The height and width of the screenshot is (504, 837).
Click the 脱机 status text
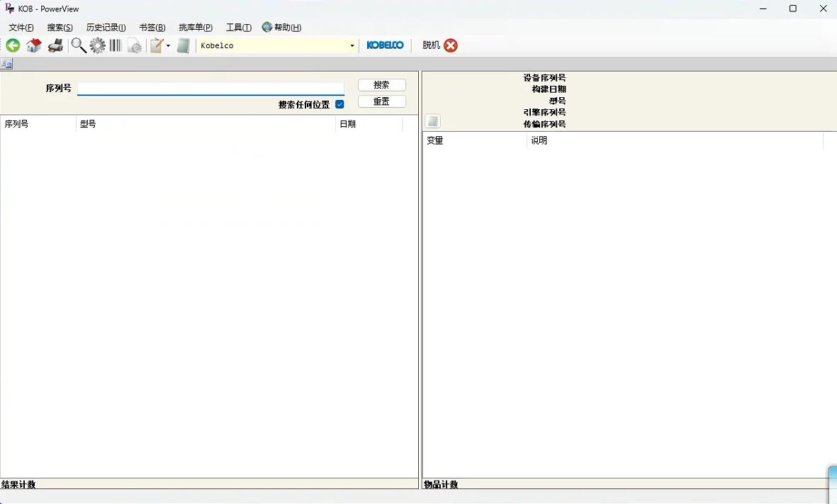(432, 45)
